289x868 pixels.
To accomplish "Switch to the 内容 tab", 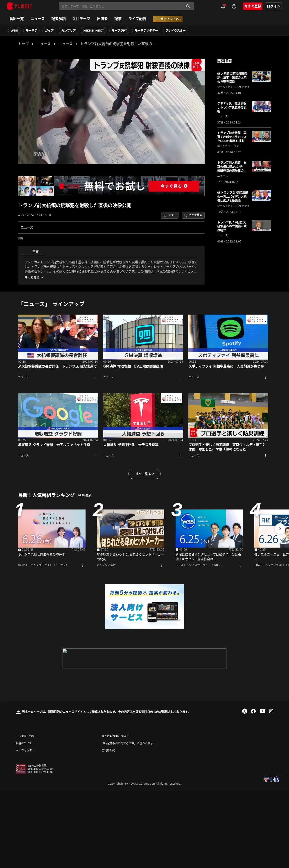I will point(35,252).
